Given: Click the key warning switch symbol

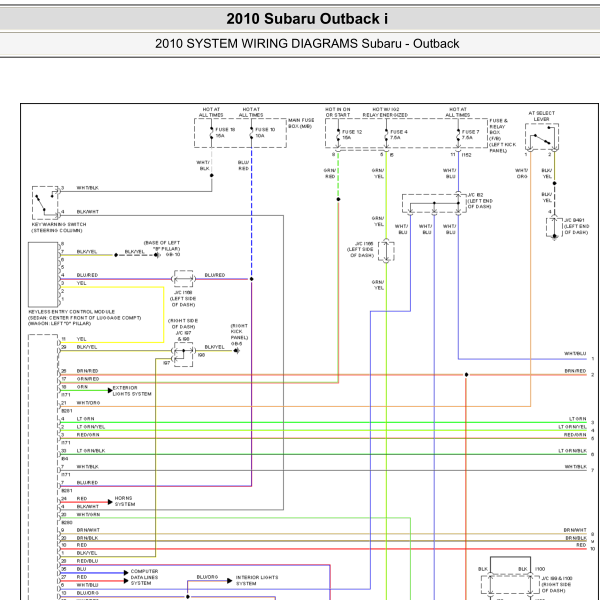Looking at the screenshot, I should tap(45, 203).
